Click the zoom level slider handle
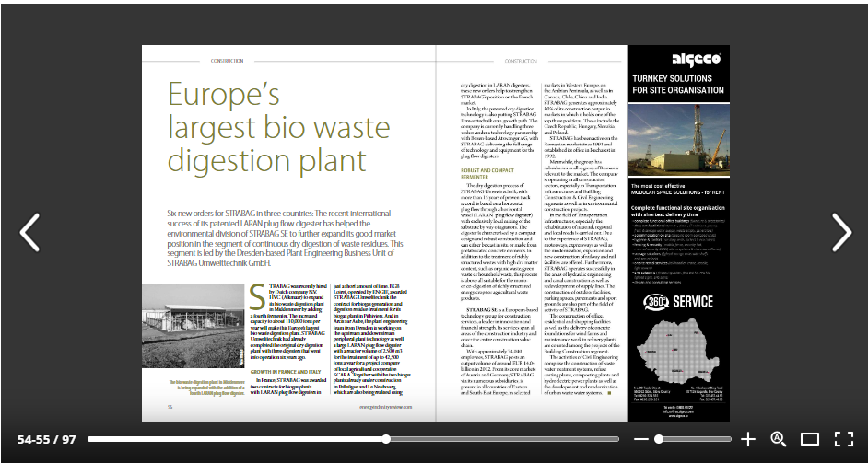 point(659,439)
